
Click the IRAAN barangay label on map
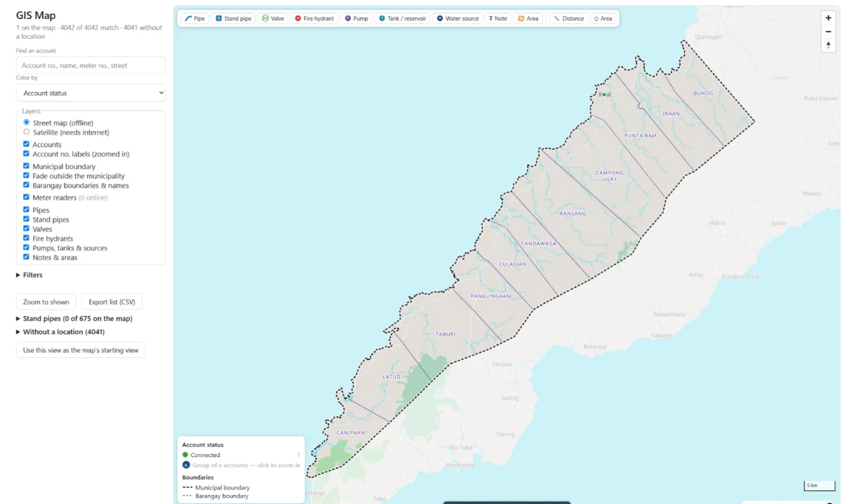point(671,114)
